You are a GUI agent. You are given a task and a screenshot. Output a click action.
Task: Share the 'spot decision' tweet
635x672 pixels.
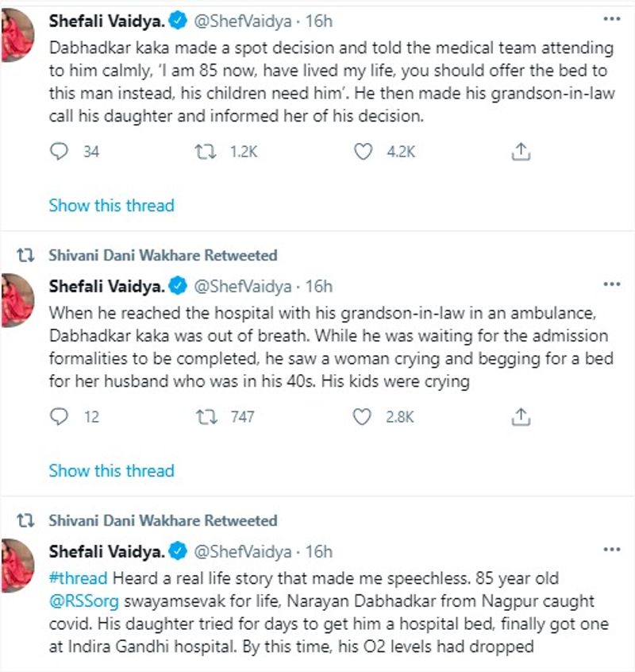pyautogui.click(x=521, y=151)
